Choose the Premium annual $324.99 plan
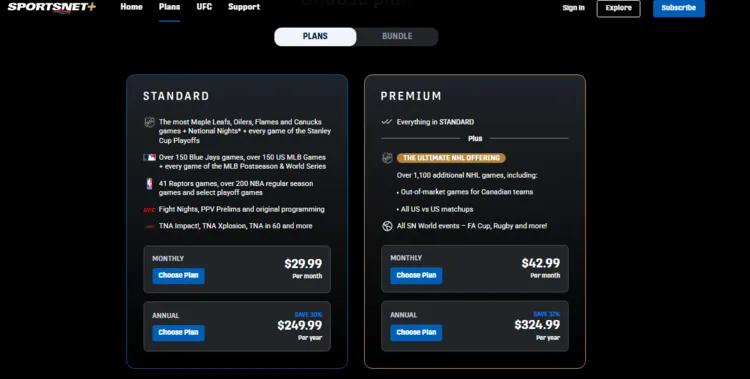Viewport: 750px width, 379px height. pyautogui.click(x=416, y=333)
